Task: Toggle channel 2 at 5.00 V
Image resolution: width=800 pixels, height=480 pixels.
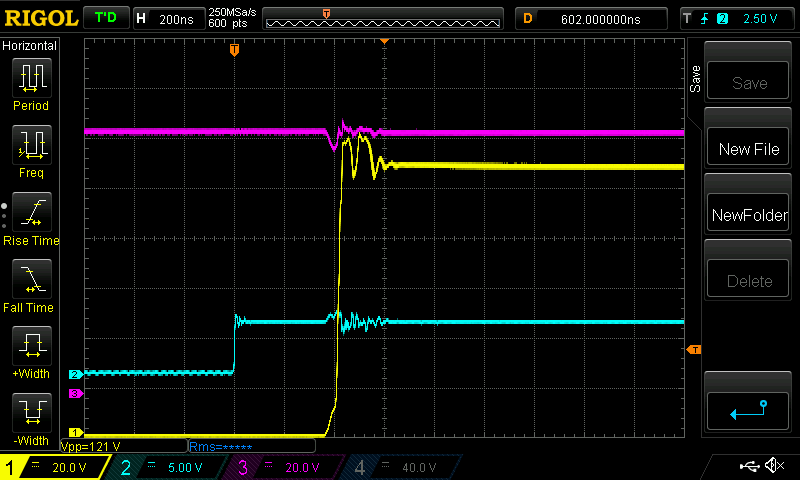Action: click(x=165, y=467)
